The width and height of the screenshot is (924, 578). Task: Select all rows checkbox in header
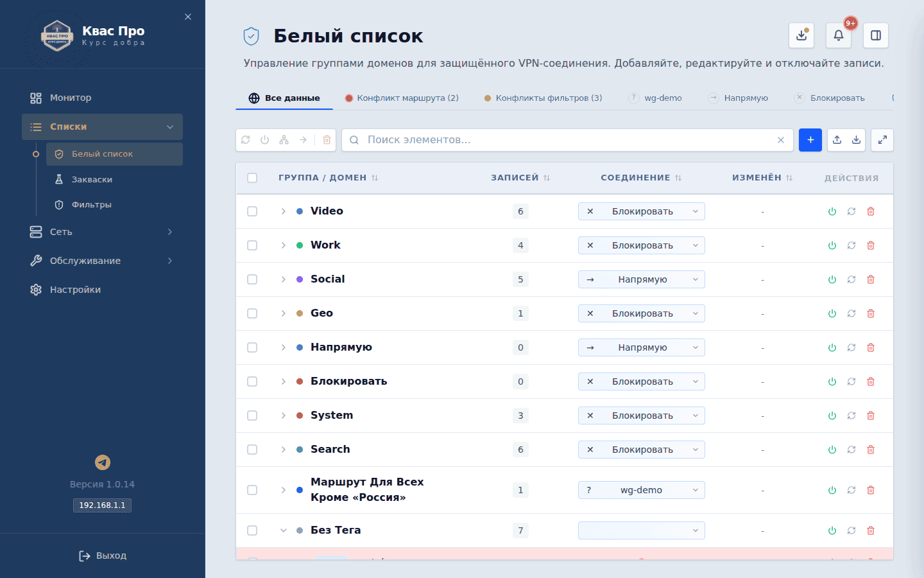coord(252,178)
